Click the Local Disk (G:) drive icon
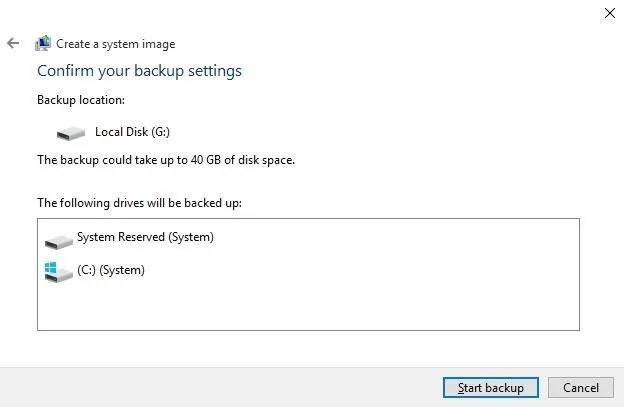This screenshot has height=407, width=624. click(x=71, y=132)
